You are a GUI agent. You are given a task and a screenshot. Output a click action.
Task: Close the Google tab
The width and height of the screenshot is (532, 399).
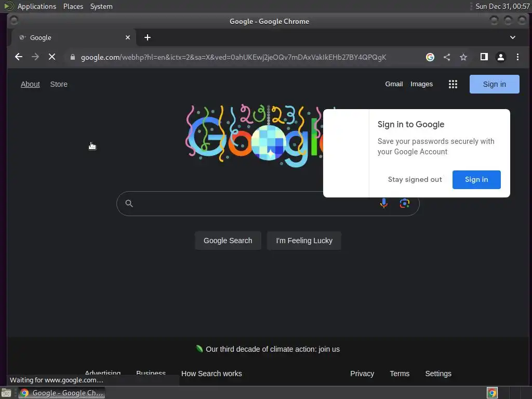click(x=128, y=37)
